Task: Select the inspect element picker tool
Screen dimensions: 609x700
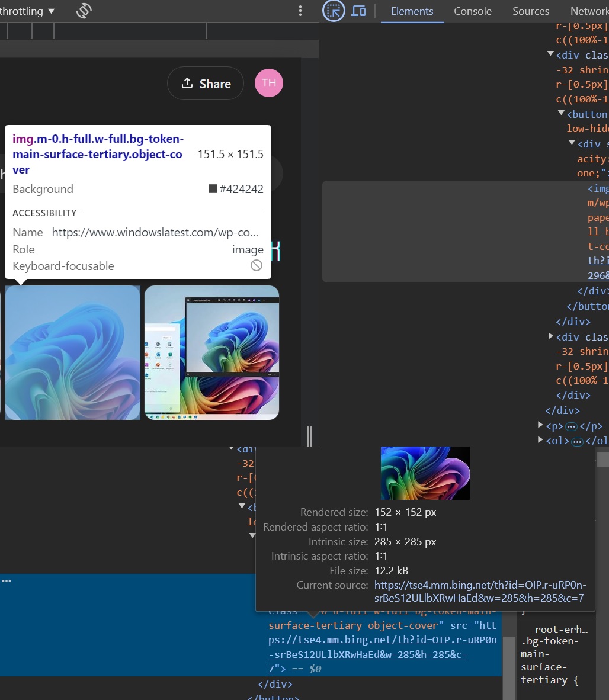Action: (333, 11)
